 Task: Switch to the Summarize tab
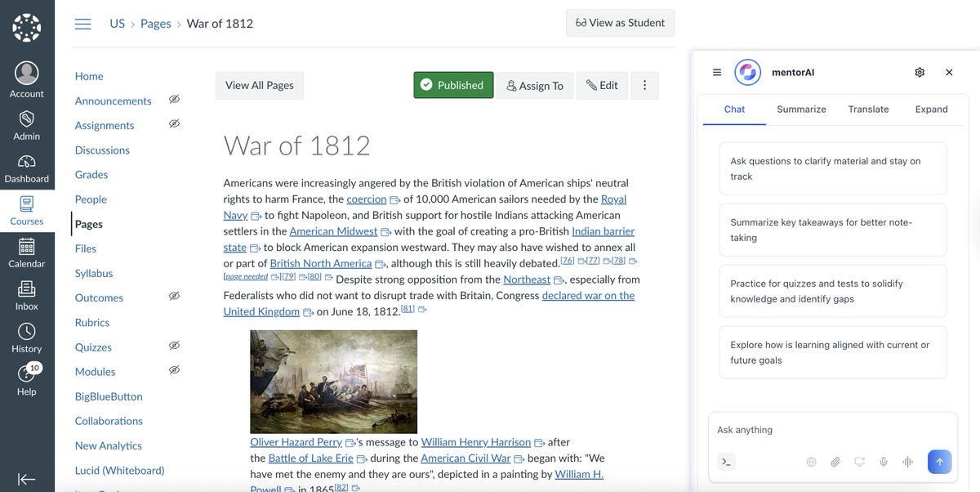click(801, 109)
